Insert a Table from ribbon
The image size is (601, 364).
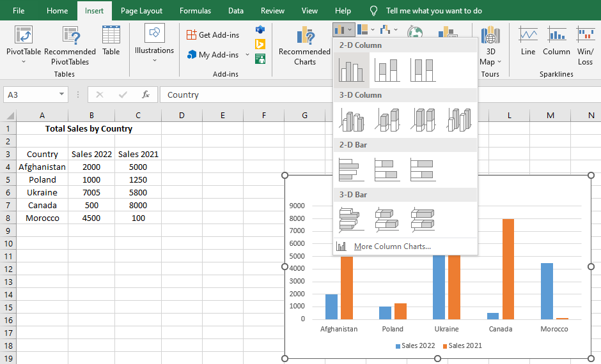point(111,41)
